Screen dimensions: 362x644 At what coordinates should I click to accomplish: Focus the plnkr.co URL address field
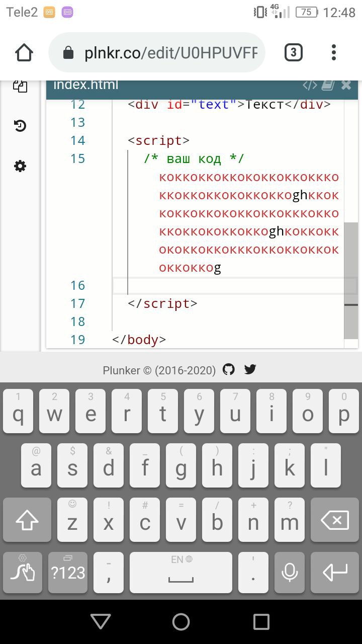coord(156,53)
